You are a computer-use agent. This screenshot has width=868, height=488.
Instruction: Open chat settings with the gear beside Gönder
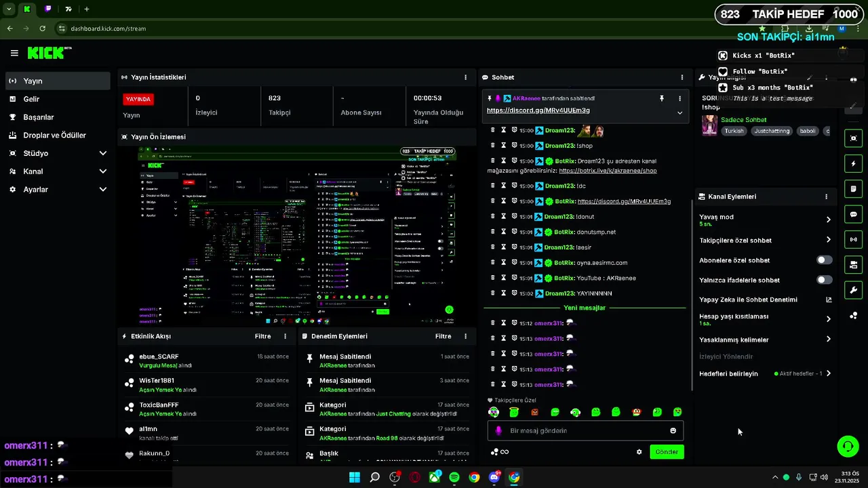(639, 452)
